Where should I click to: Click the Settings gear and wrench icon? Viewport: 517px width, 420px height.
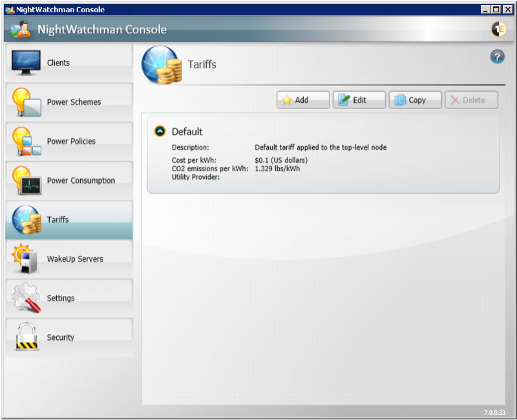click(x=26, y=299)
